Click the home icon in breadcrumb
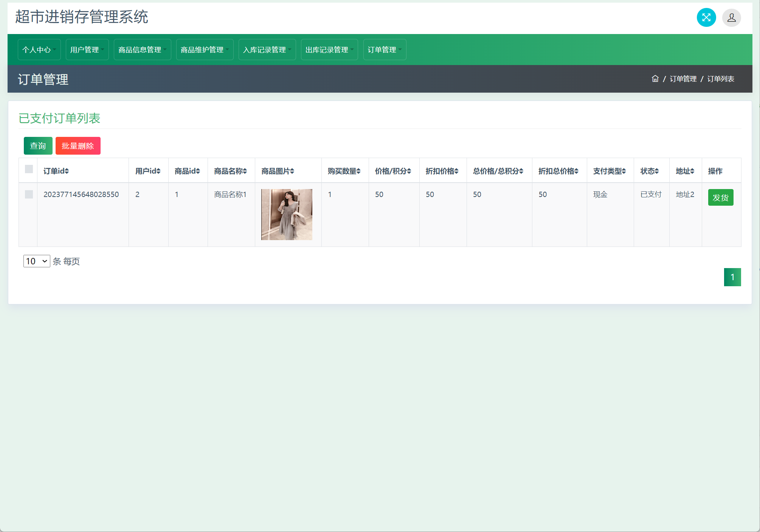Image resolution: width=760 pixels, height=532 pixels. (x=655, y=79)
